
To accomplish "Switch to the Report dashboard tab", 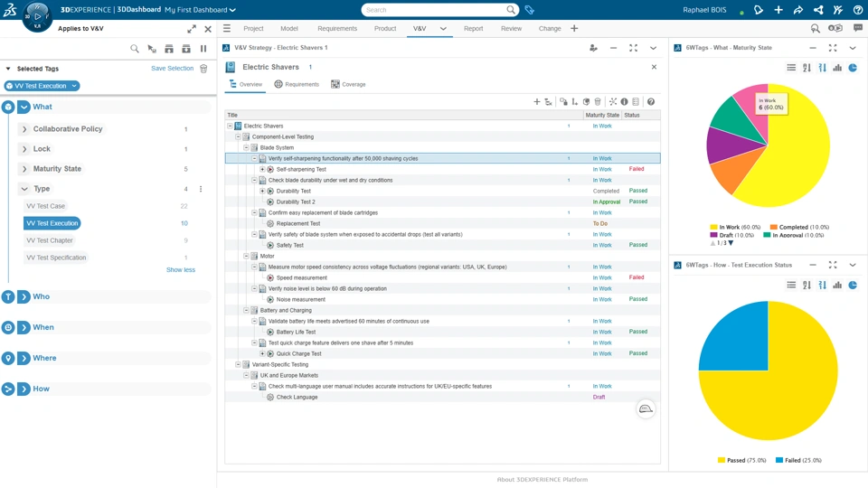I will [x=473, y=28].
